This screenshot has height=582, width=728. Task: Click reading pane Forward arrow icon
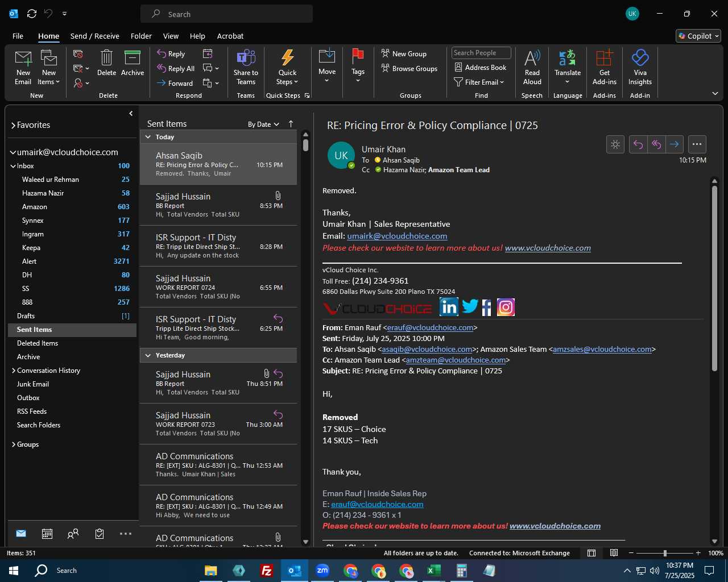click(x=674, y=144)
